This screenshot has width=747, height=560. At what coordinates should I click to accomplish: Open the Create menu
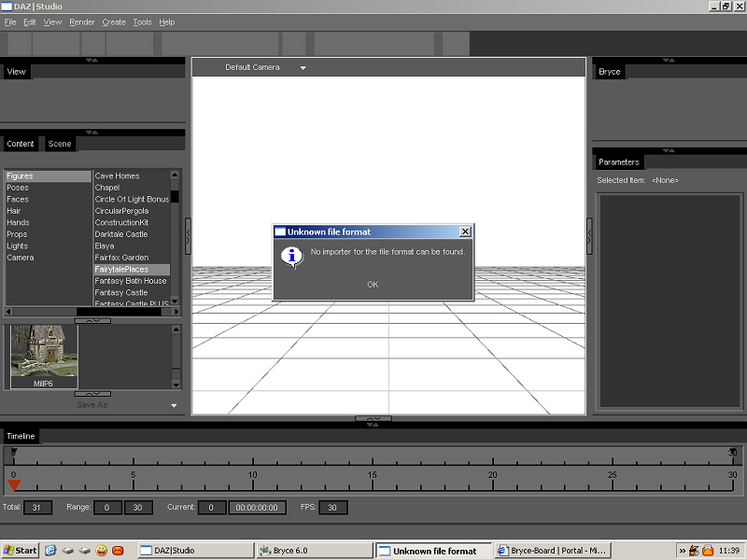(114, 21)
